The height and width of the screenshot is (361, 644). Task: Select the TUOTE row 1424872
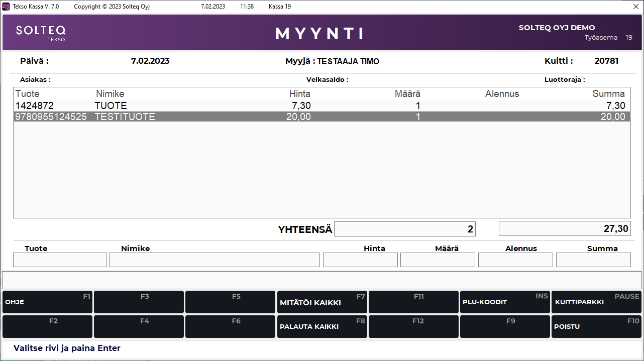321,105
